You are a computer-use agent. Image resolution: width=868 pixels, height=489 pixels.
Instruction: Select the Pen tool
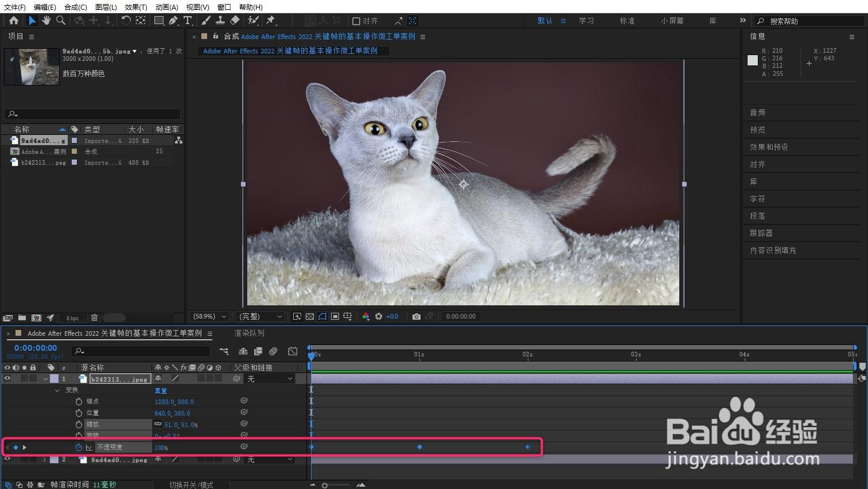(173, 21)
